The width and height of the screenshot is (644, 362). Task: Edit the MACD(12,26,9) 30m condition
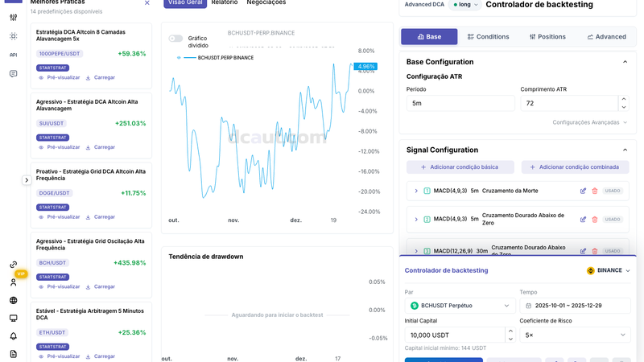coord(583,251)
